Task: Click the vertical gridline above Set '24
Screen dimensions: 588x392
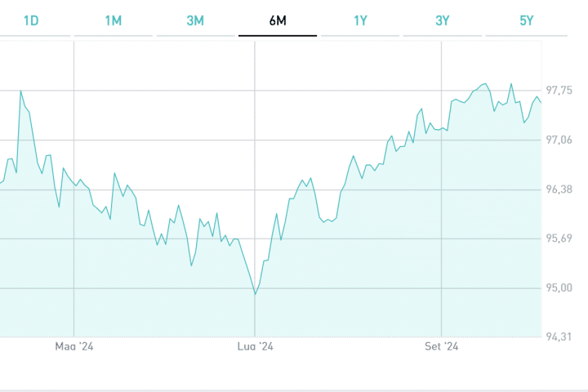Action: 442,204
